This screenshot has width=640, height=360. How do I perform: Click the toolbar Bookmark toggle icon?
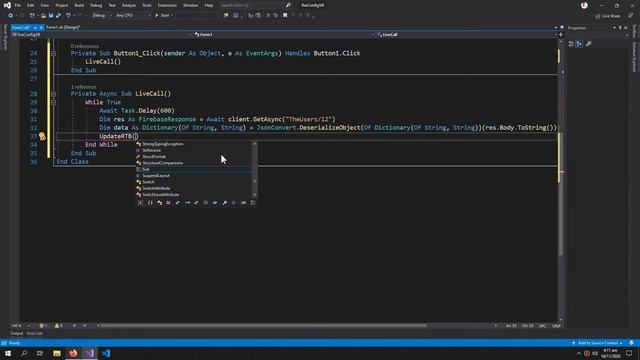(x=285, y=16)
